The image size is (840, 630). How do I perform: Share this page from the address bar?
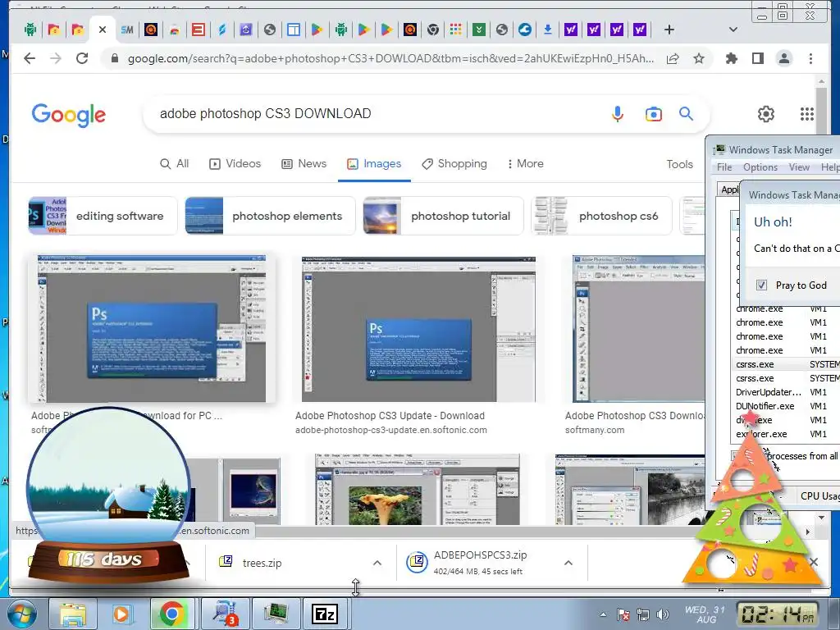(x=673, y=58)
